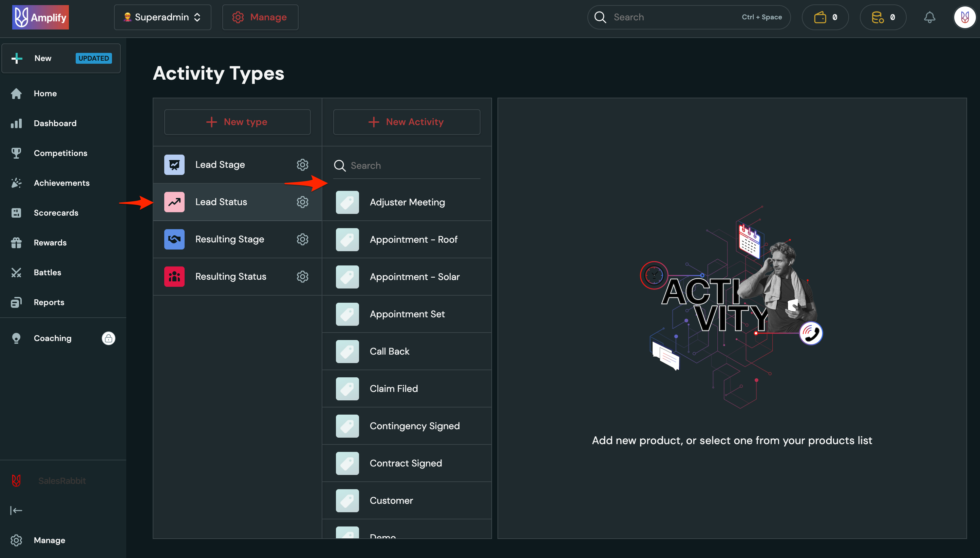Click the shopping bag counter icon in header
This screenshot has height=558, width=980.
coord(821,17)
